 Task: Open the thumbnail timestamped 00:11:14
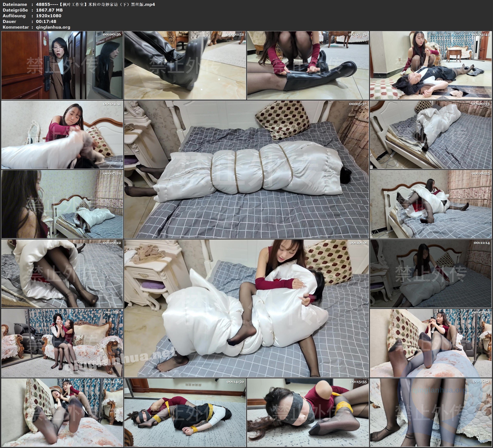431,274
